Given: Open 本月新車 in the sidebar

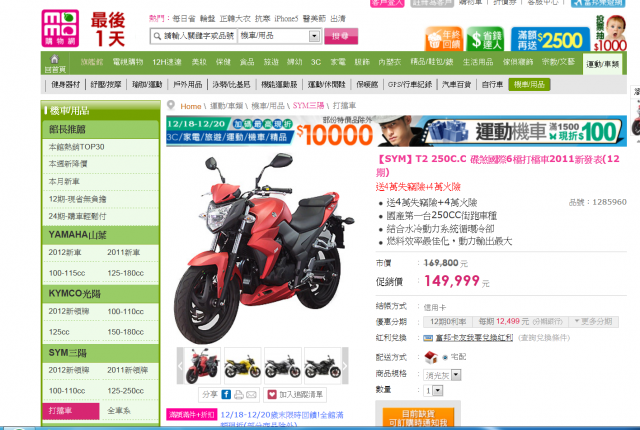Looking at the screenshot, I should pos(64,182).
